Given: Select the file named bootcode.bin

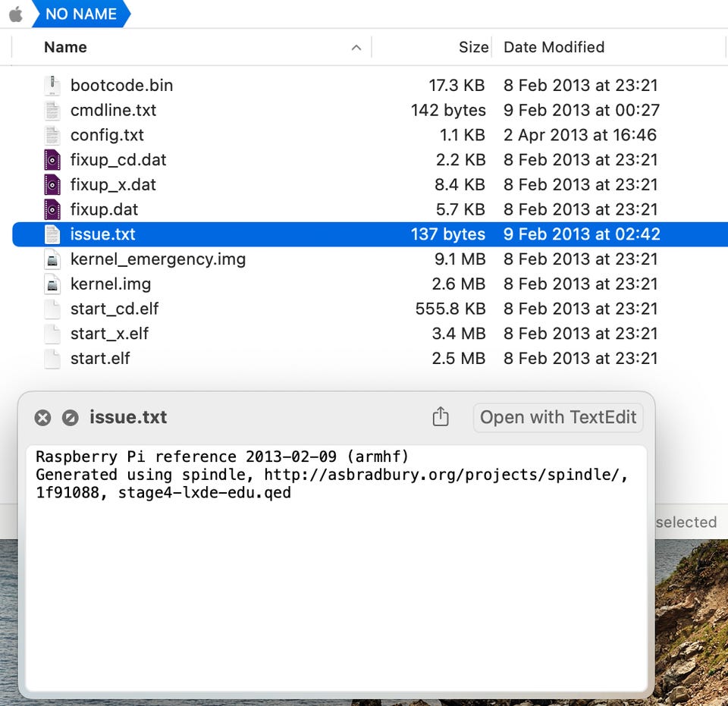Looking at the screenshot, I should point(121,86).
